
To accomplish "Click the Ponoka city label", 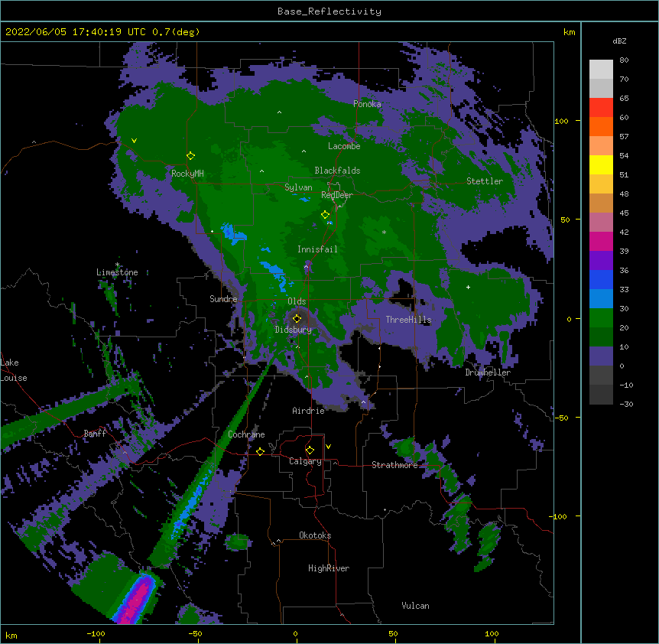I will pyautogui.click(x=367, y=104).
